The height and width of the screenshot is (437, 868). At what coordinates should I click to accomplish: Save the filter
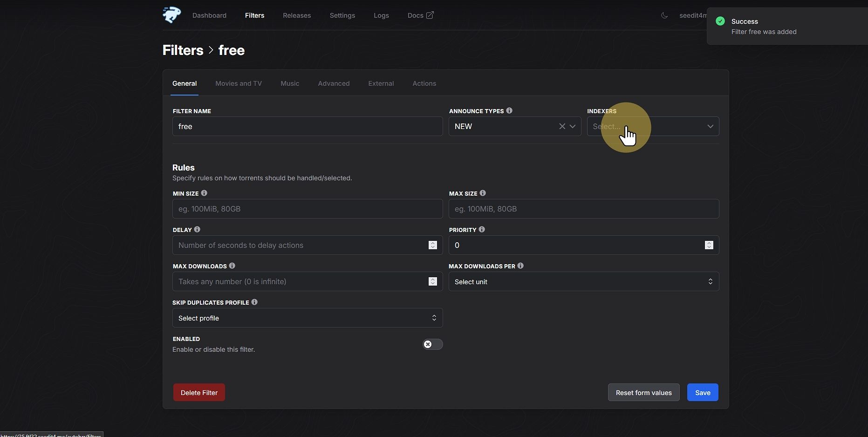[703, 393]
